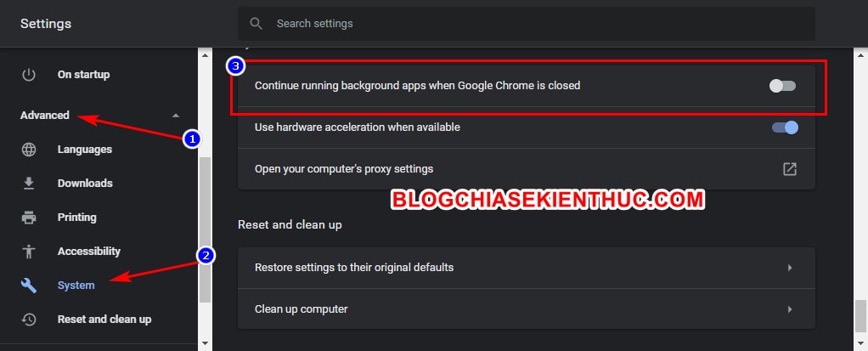Click the Accessibility person icon
868x351 pixels.
pos(29,252)
